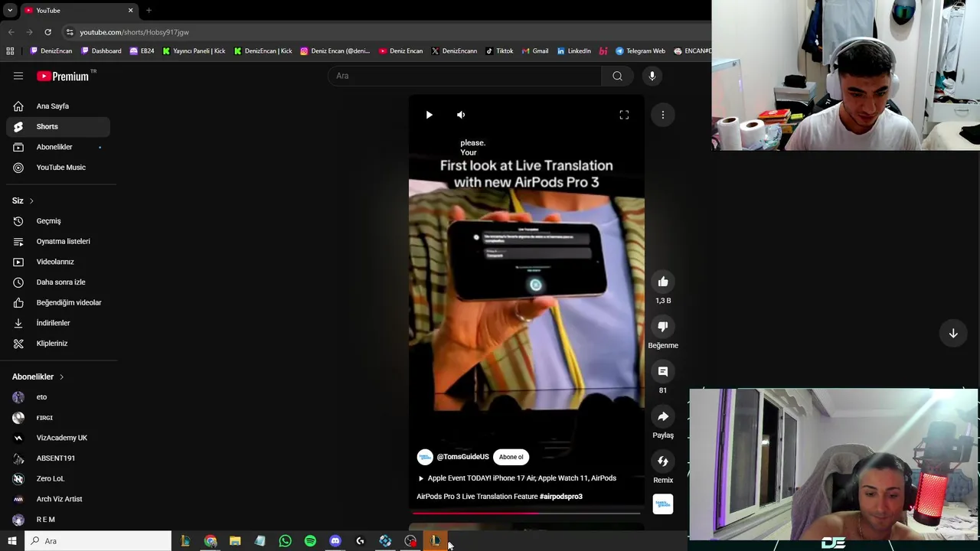Open the Tiktok bookmark
The height and width of the screenshot is (551, 980).
[x=499, y=51]
